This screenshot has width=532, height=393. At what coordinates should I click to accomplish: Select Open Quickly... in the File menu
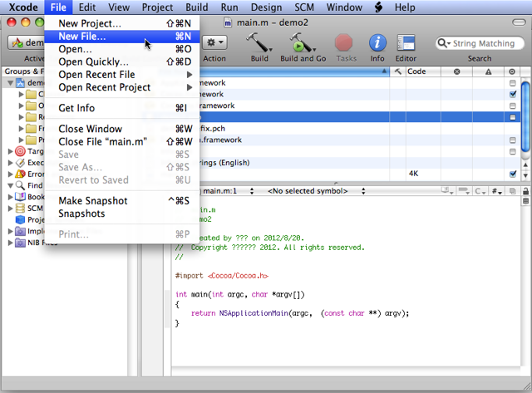(122, 61)
